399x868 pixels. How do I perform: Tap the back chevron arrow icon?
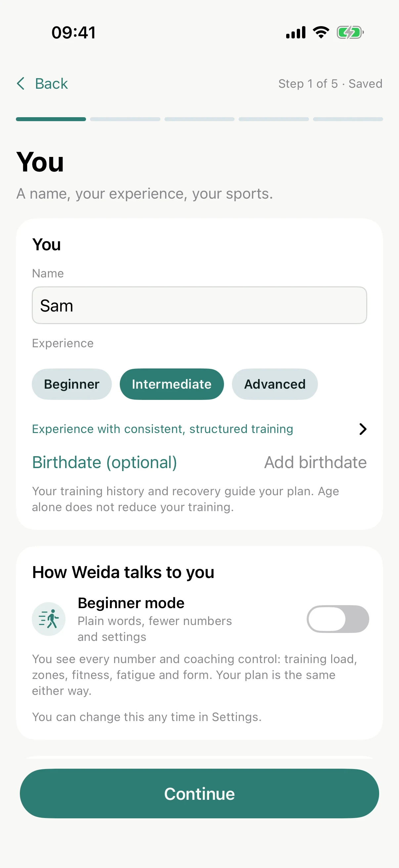click(x=21, y=83)
